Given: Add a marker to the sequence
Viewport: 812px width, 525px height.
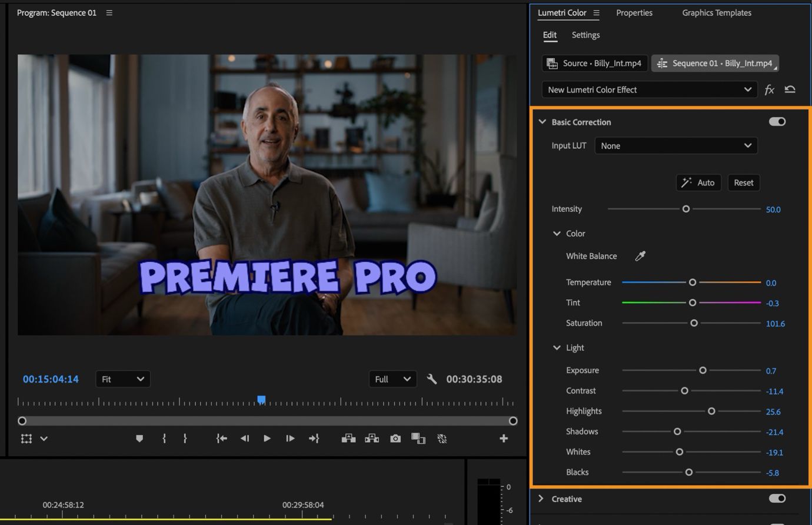Looking at the screenshot, I should point(139,438).
